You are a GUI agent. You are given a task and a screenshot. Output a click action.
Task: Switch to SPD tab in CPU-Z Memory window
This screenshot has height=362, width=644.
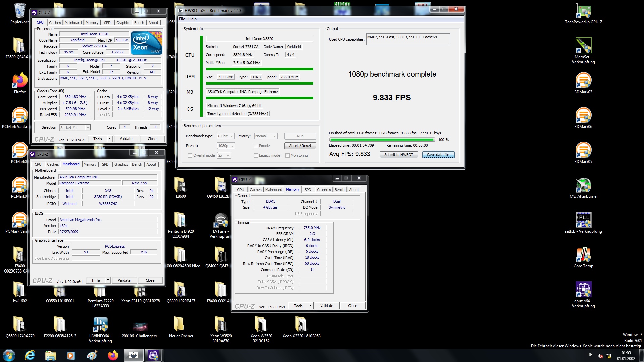coord(308,190)
